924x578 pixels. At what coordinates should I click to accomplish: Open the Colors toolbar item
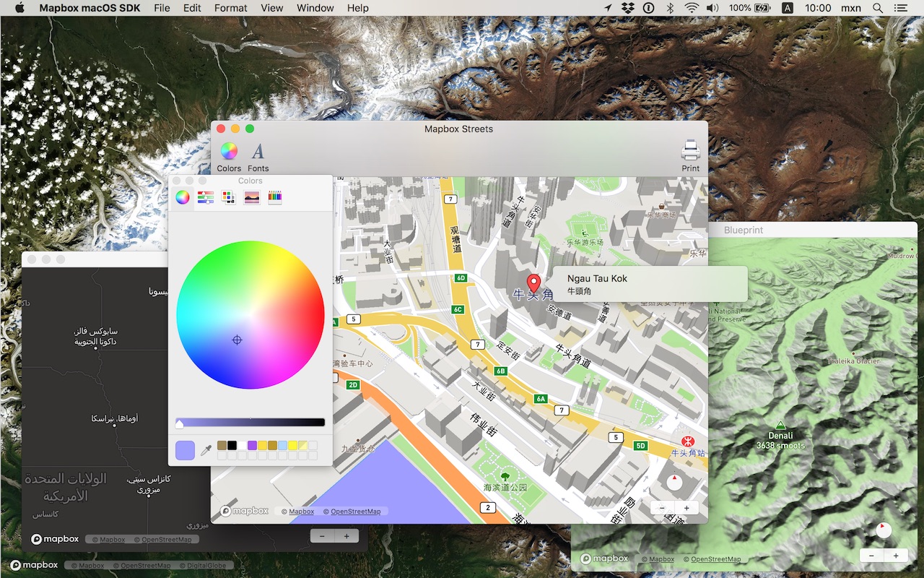(229, 157)
